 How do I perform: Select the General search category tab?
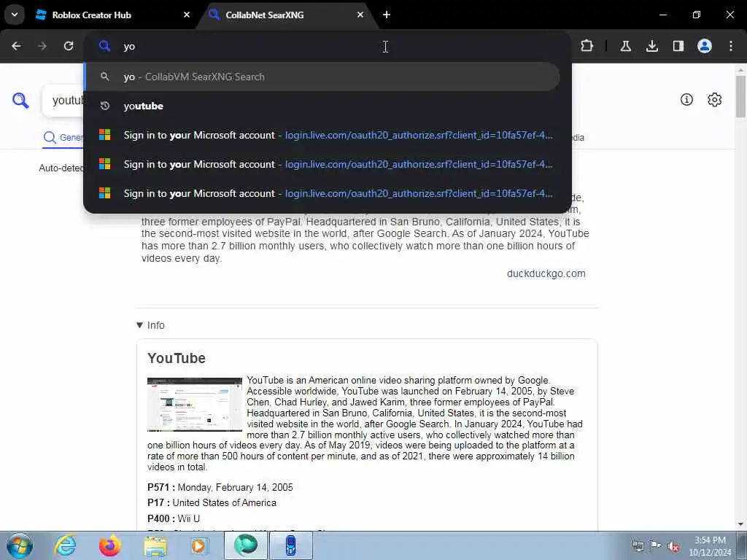pos(63,138)
